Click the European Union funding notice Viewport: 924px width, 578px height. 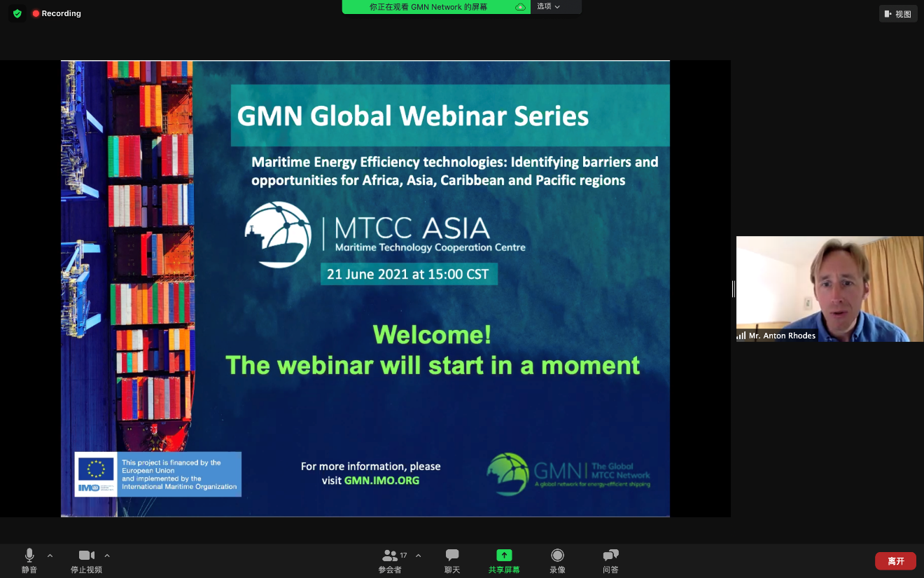(158, 474)
